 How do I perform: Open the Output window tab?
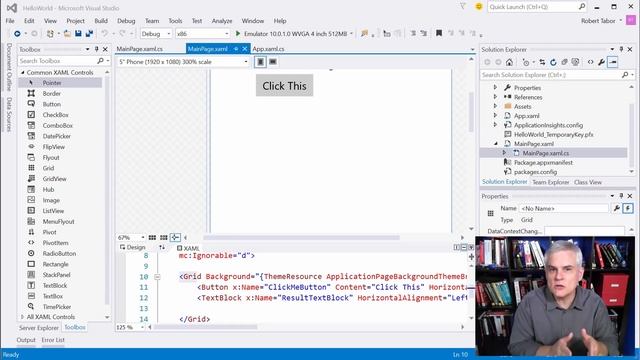(x=26, y=340)
